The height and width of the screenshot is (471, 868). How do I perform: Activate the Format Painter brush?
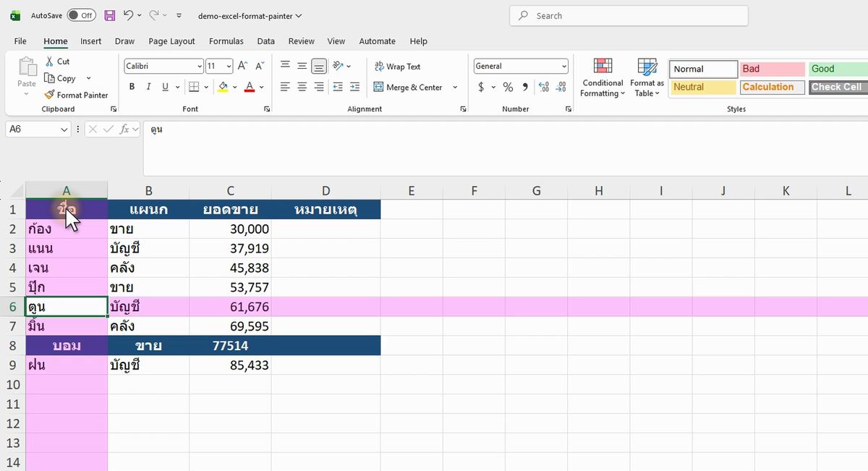coord(76,95)
